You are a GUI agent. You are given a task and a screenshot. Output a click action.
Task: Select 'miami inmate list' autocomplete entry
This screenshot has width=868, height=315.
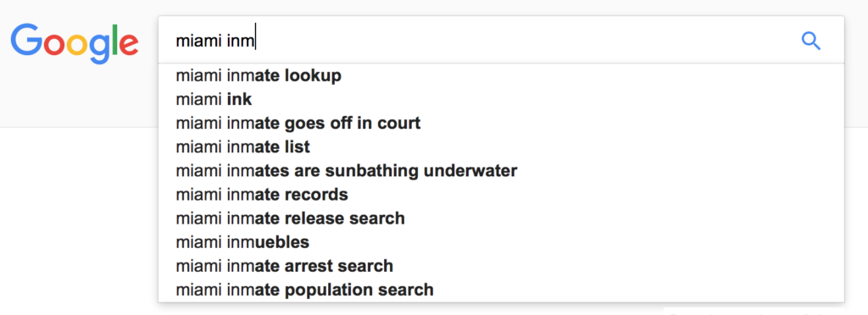501,147
